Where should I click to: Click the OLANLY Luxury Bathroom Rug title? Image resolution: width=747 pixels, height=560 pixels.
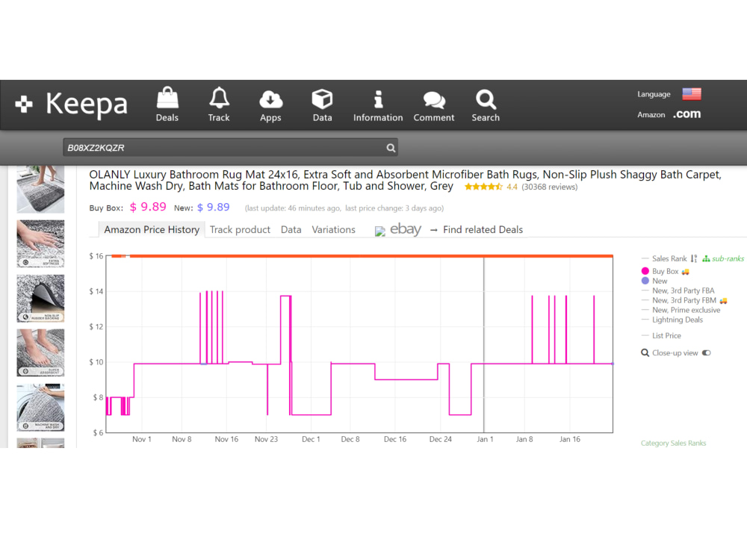(x=405, y=180)
